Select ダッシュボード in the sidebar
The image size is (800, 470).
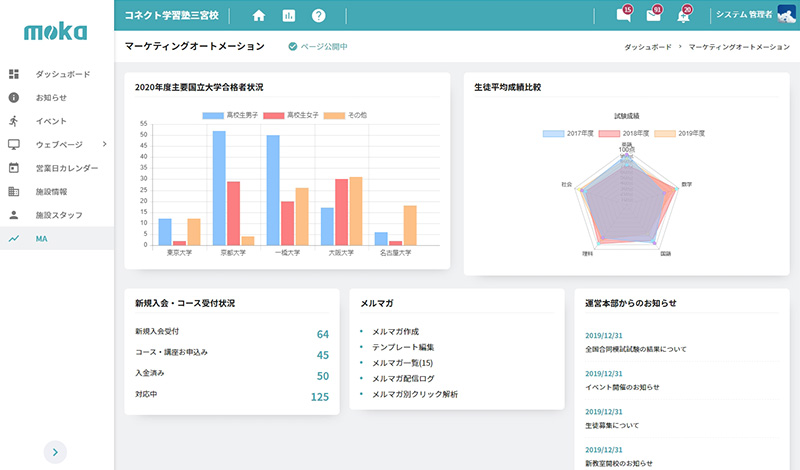click(x=62, y=75)
